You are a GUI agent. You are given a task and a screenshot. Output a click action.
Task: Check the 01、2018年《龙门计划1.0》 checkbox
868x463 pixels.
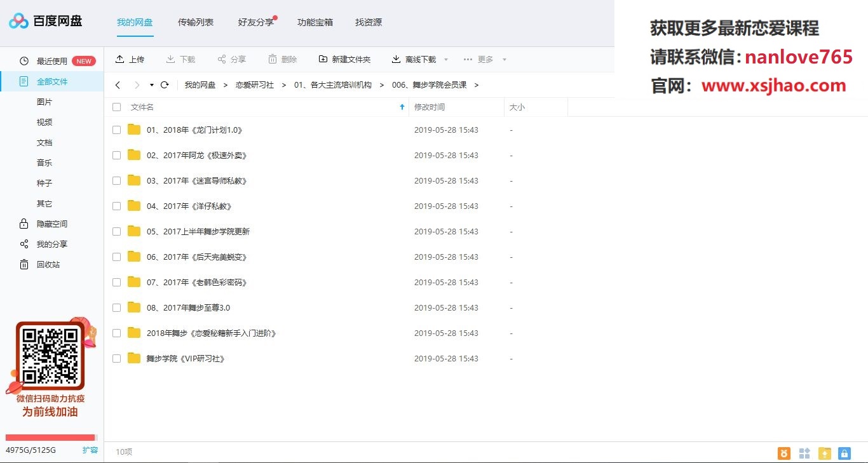[x=116, y=130]
